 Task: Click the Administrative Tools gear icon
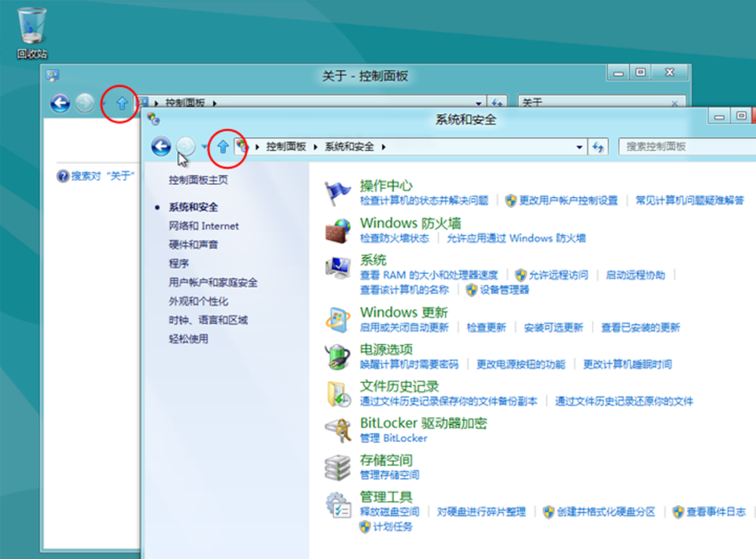[337, 504]
